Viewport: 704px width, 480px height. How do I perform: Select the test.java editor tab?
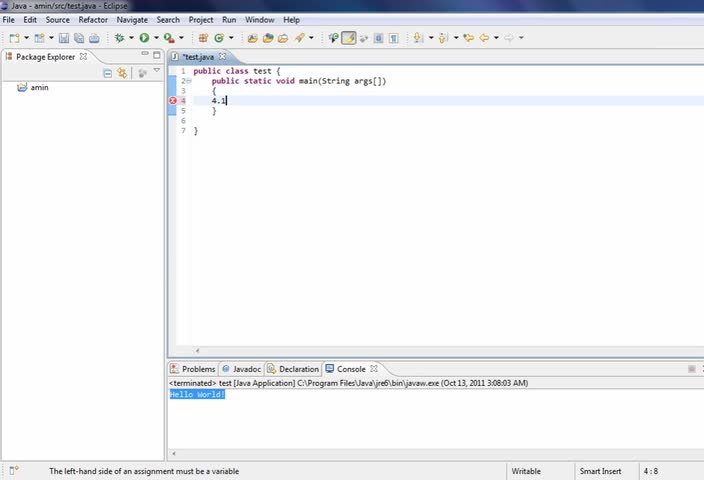click(198, 57)
